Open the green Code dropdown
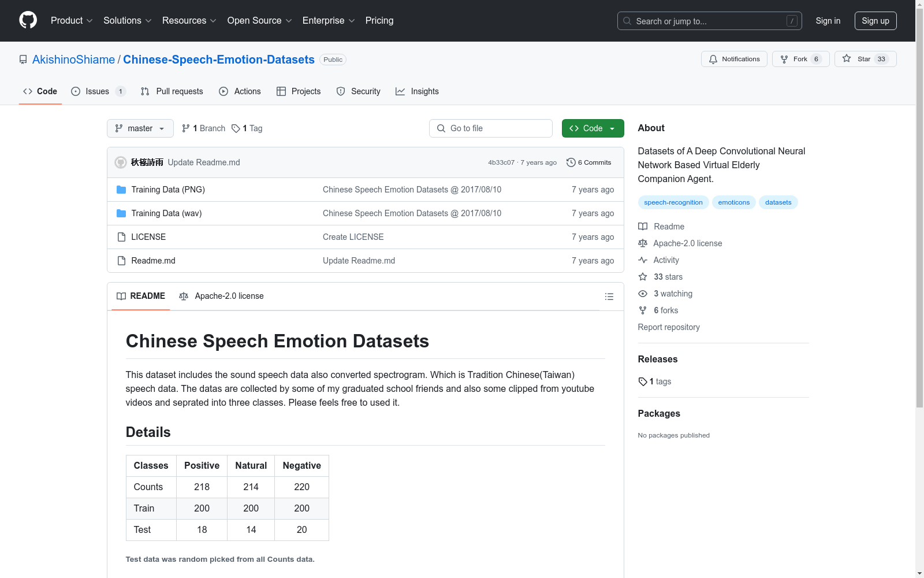 [593, 128]
